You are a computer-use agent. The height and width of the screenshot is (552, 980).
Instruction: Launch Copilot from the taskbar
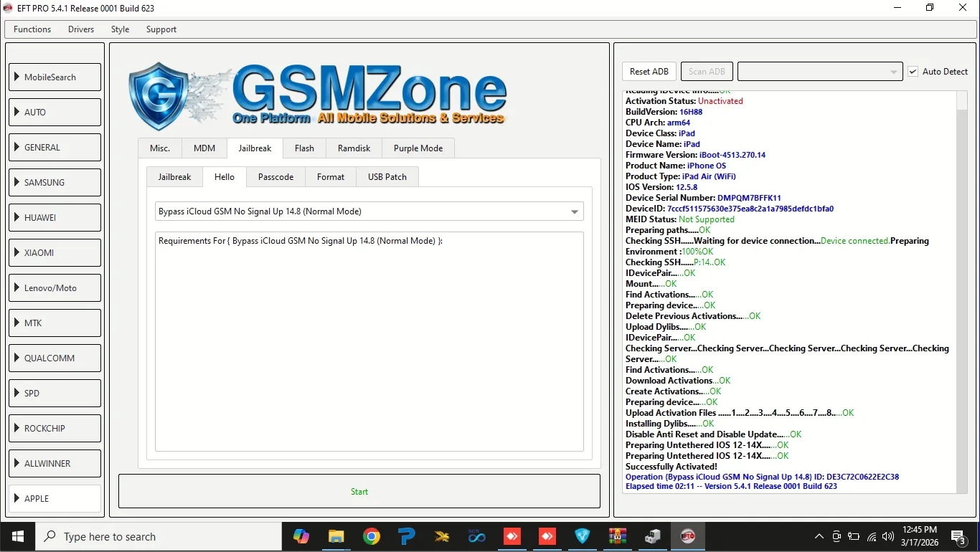click(x=301, y=536)
